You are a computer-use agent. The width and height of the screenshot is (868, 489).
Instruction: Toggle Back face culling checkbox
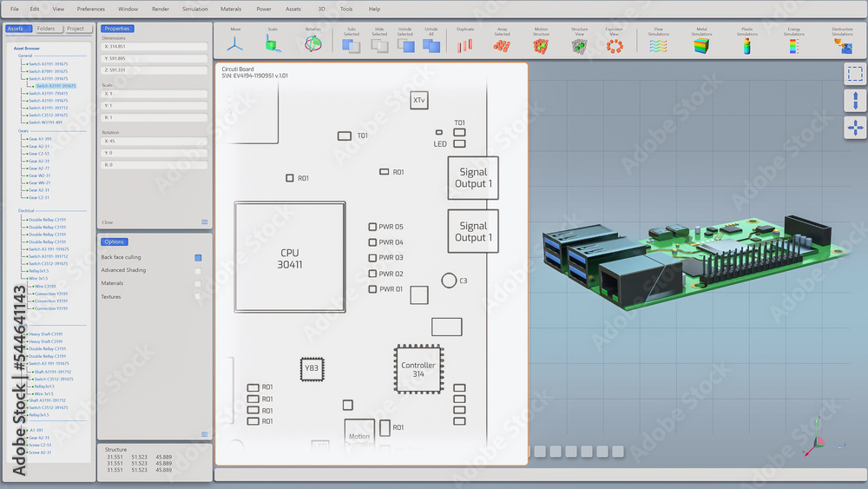(x=198, y=257)
